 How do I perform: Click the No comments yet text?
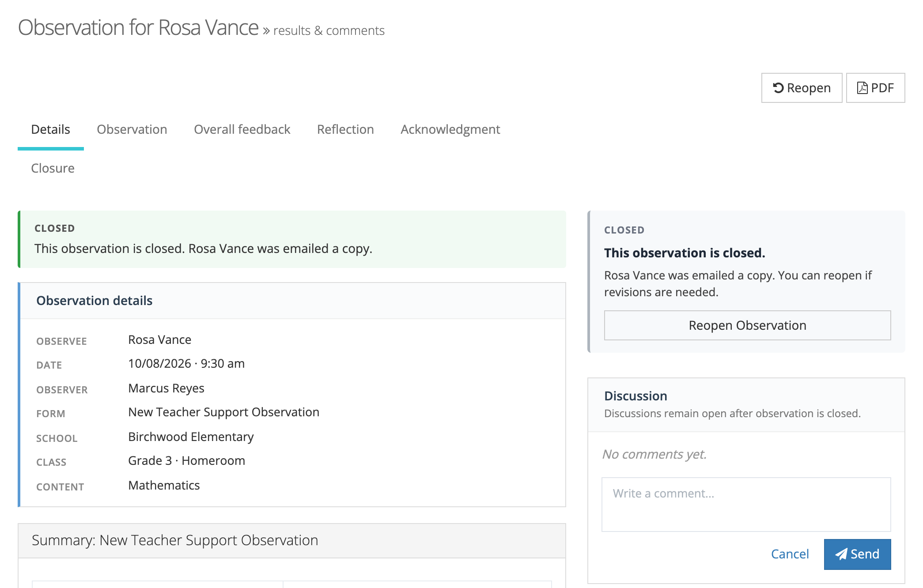click(x=654, y=454)
